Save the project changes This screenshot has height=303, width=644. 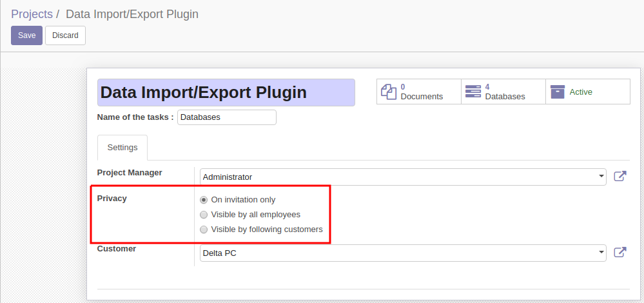pyautogui.click(x=26, y=35)
